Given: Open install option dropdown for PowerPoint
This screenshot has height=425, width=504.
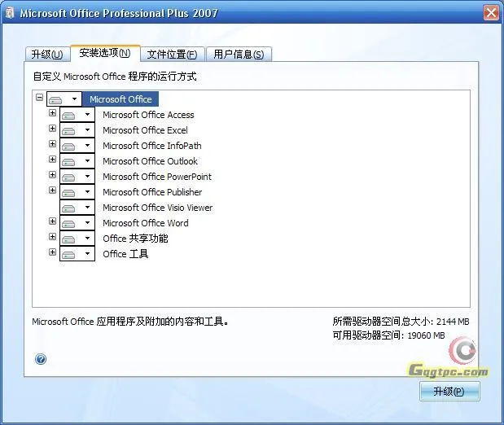Looking at the screenshot, I should click(x=77, y=176).
